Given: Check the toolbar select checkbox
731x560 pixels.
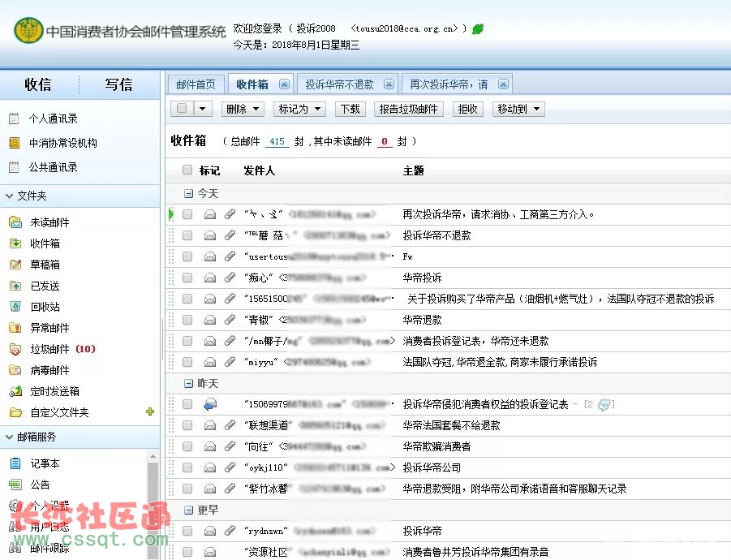Looking at the screenshot, I should point(182,109).
